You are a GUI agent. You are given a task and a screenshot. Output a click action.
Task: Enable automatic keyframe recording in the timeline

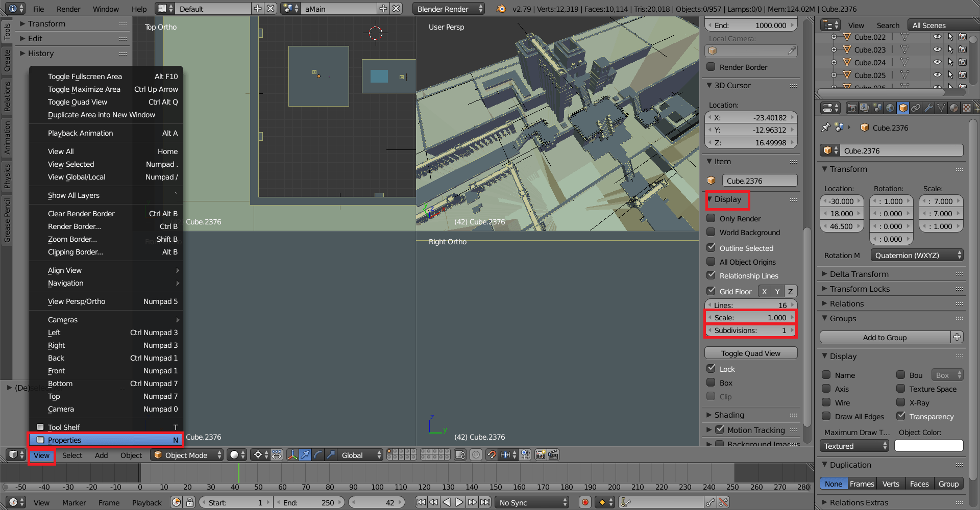585,502
